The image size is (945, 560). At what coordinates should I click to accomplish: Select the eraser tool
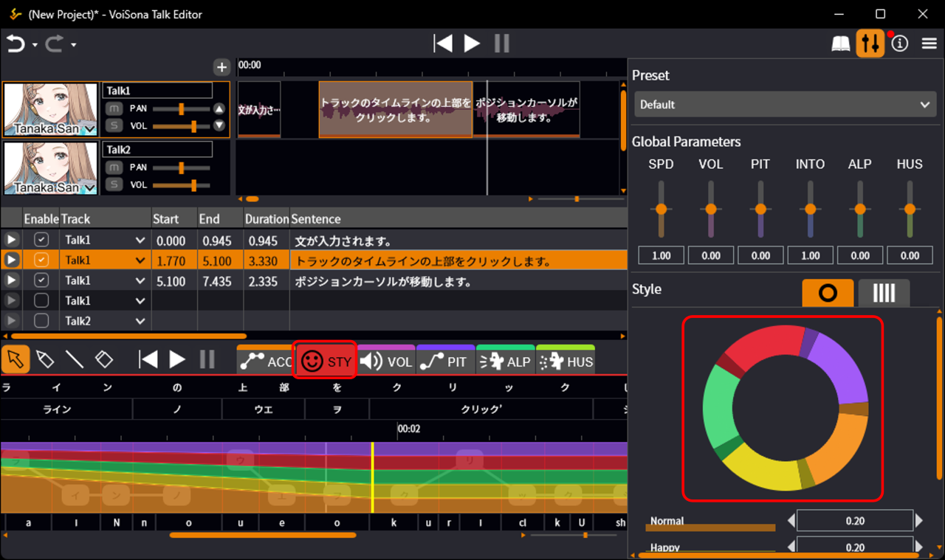tap(104, 359)
